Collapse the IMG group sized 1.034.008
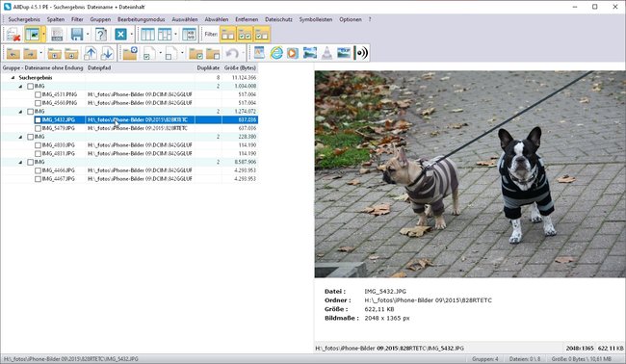 click(x=20, y=87)
